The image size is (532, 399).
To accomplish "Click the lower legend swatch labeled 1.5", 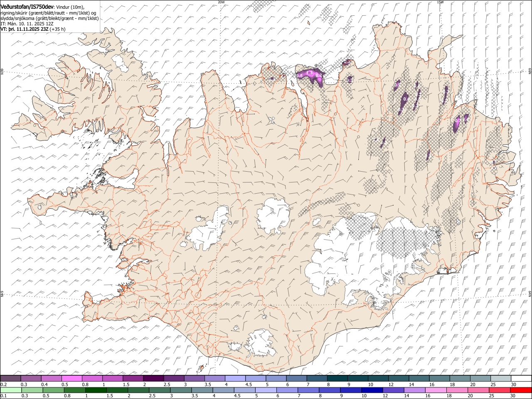I will 117,390.
